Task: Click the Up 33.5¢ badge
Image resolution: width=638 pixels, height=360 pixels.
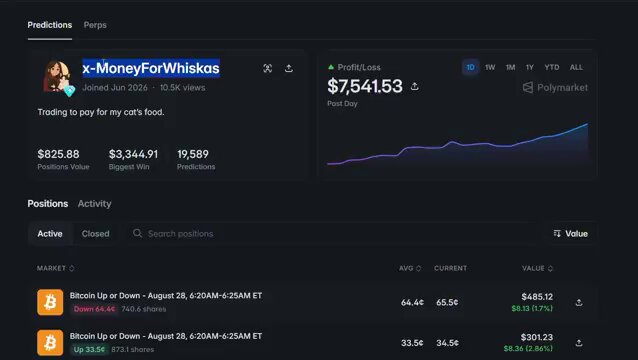Action: click(x=89, y=349)
